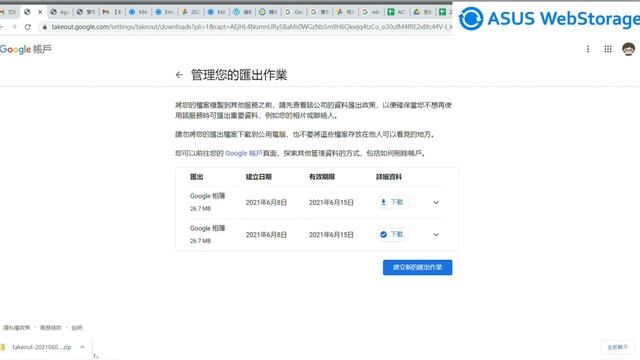Screen dimensions: 640x360
Task: Click 建立新的匯出作業 button
Action: 417,267
